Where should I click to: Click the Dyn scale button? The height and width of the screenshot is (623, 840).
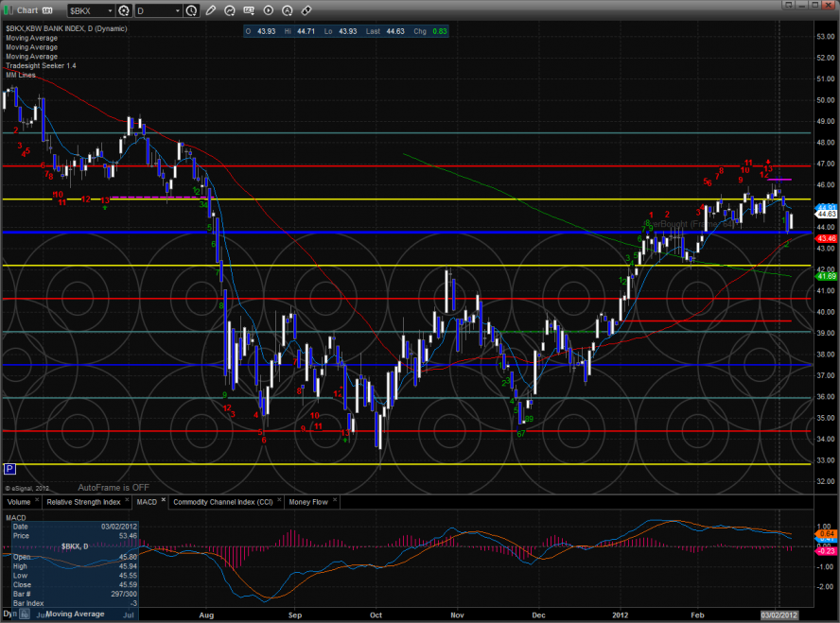click(9, 615)
